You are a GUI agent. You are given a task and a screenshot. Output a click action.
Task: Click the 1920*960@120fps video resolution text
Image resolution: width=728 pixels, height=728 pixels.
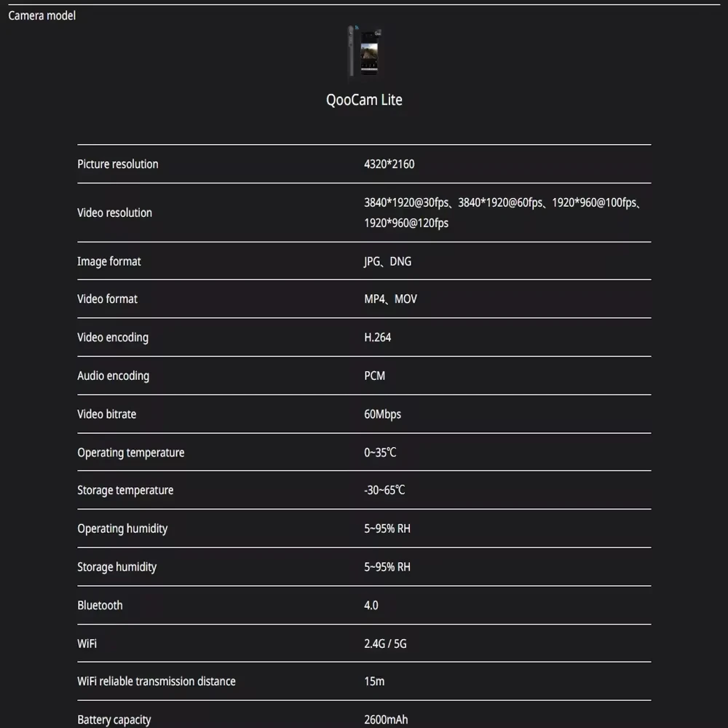(406, 223)
